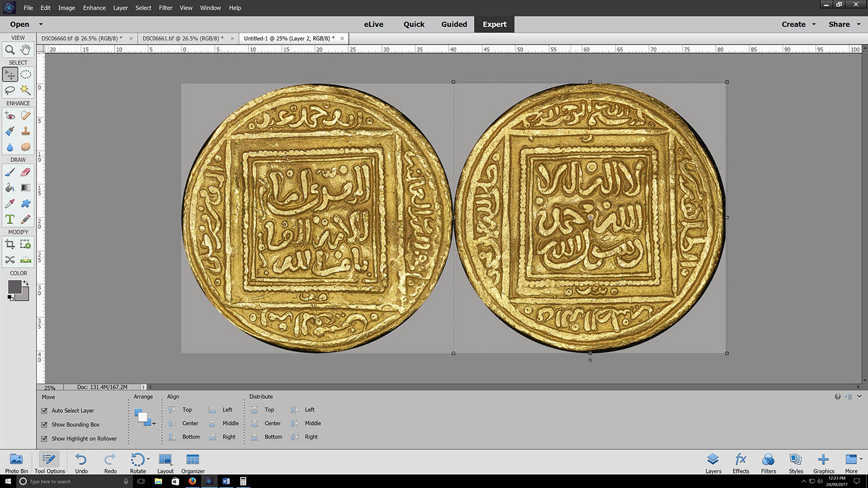868x488 pixels.
Task: Click the Redo button
Action: pyautogui.click(x=110, y=463)
